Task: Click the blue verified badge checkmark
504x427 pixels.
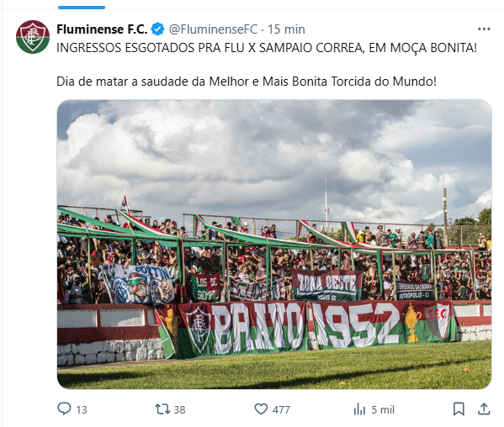Action: point(157,29)
